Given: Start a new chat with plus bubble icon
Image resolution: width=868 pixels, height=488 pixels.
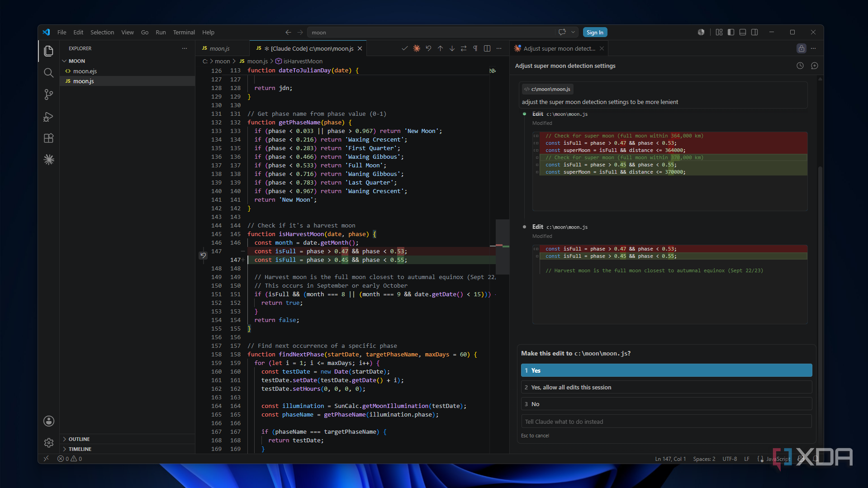Looking at the screenshot, I should click(x=815, y=66).
